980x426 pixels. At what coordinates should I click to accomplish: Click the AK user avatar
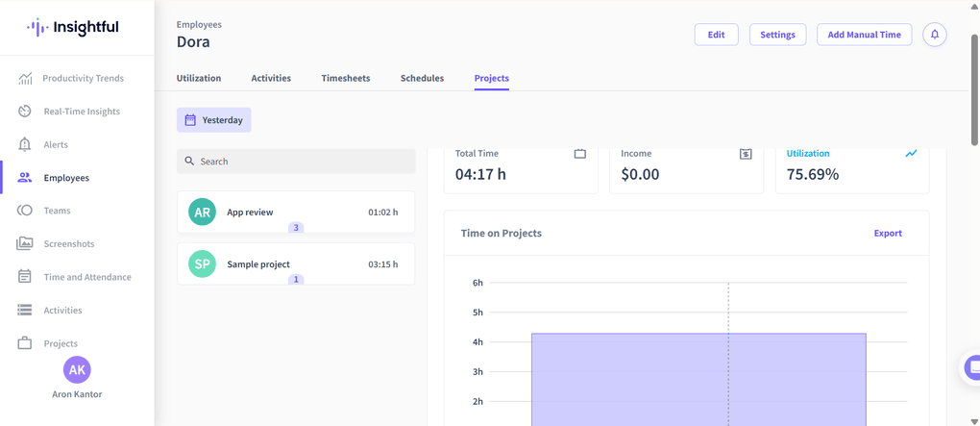pos(77,369)
